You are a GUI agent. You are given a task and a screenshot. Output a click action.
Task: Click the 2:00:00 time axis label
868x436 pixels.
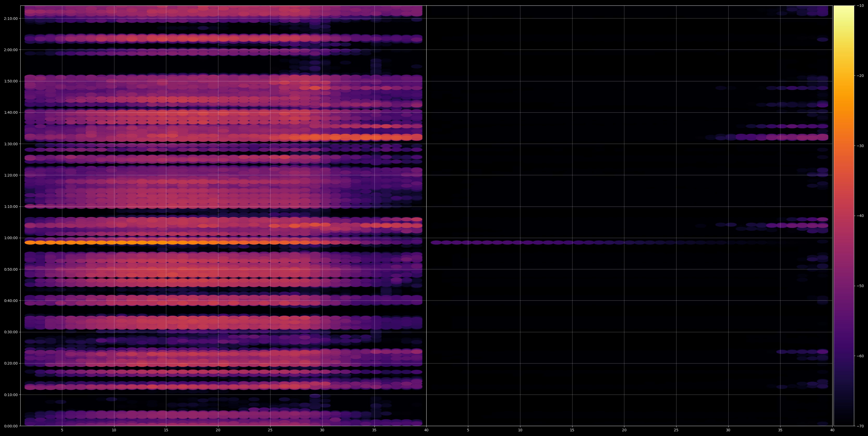(x=11, y=50)
